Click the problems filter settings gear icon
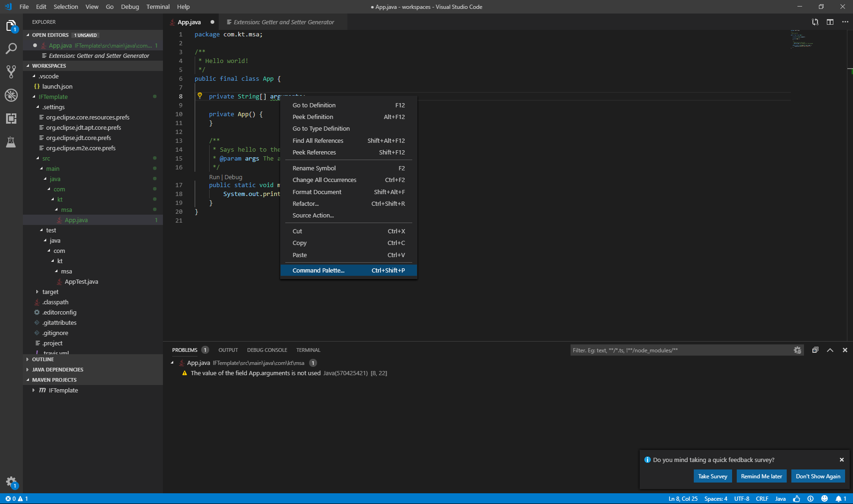853x504 pixels. pyautogui.click(x=797, y=350)
